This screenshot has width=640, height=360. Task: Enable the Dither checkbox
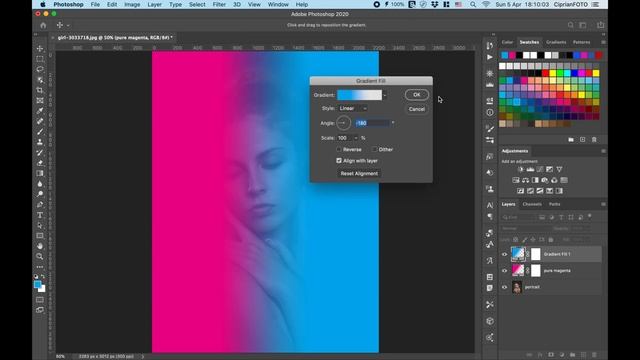374,149
